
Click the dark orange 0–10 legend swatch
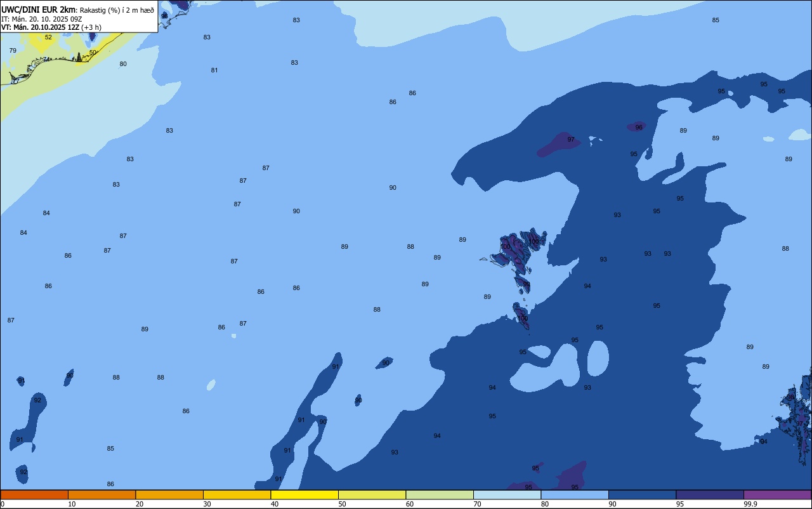pos(34,494)
